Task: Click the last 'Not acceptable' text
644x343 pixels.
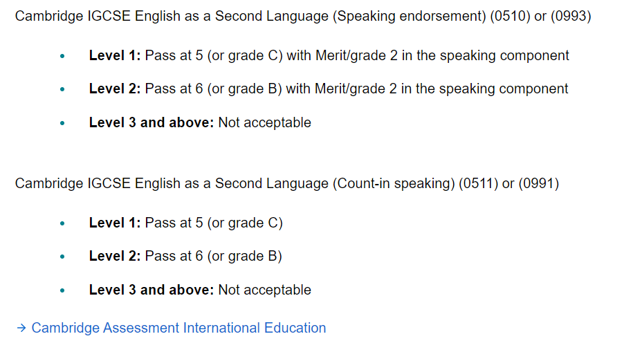Action: 264,290
